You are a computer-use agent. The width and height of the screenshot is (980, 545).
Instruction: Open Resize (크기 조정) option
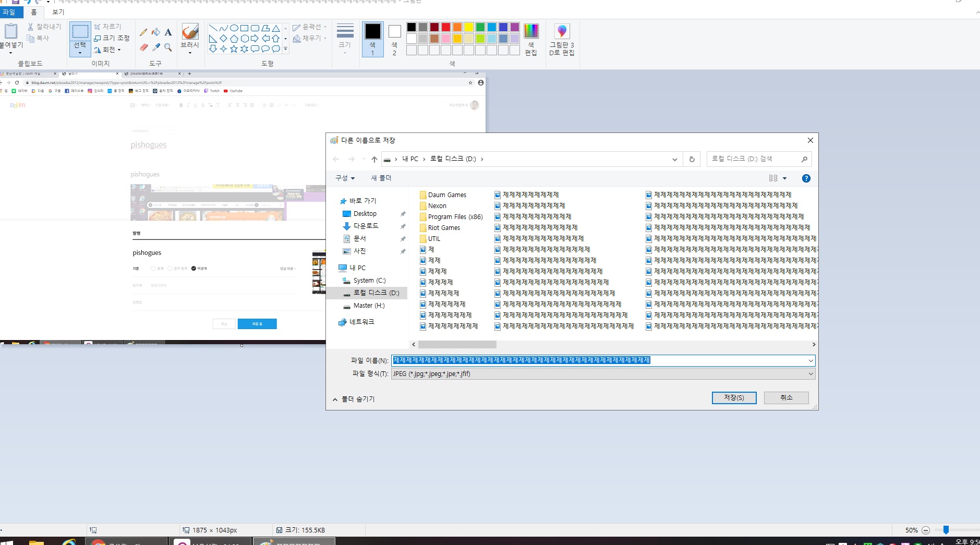(112, 38)
